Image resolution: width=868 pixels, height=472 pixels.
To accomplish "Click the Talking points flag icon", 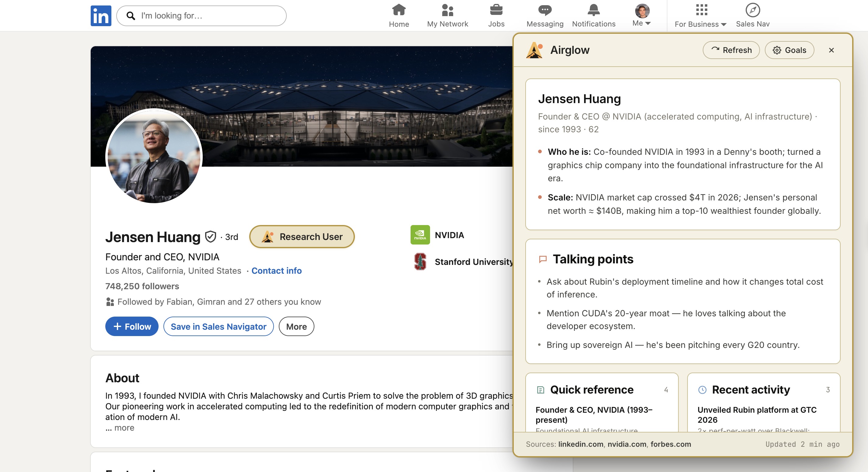I will pyautogui.click(x=542, y=259).
